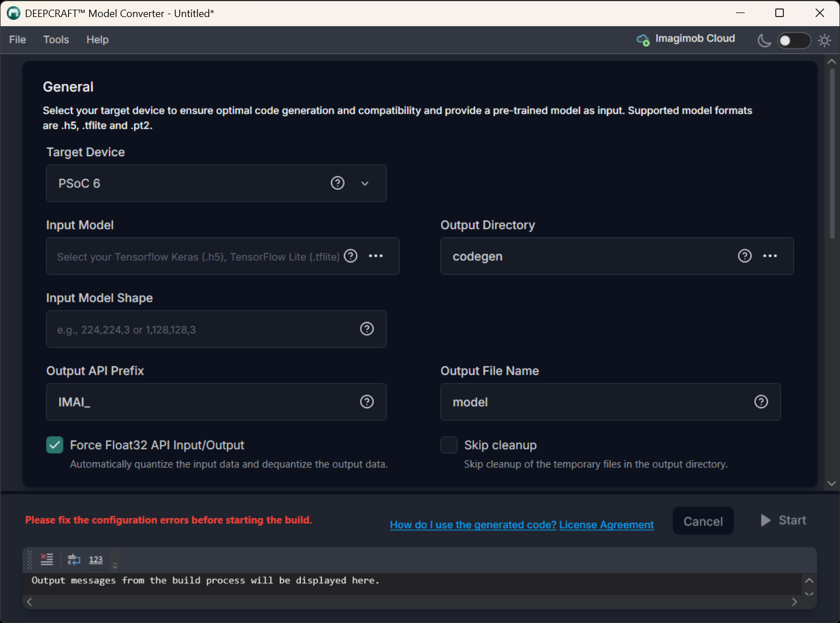Click the sun light mode icon
Screen dimensions: 840x623
click(x=825, y=40)
